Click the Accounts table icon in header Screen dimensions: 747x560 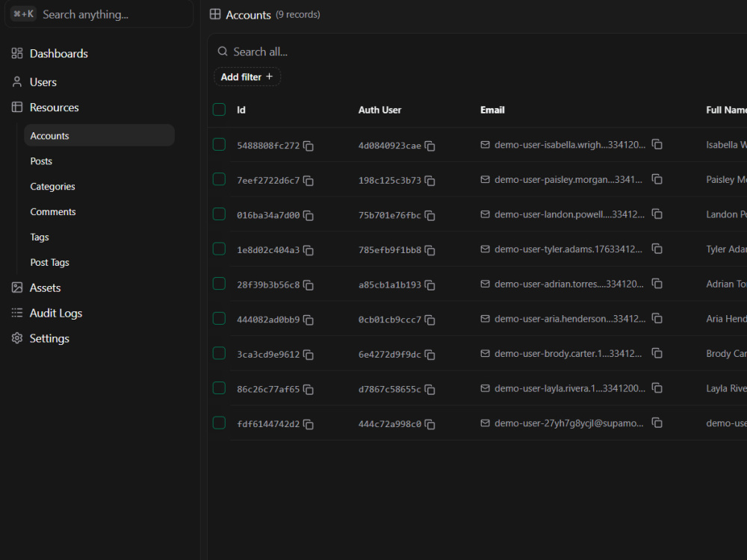(215, 14)
